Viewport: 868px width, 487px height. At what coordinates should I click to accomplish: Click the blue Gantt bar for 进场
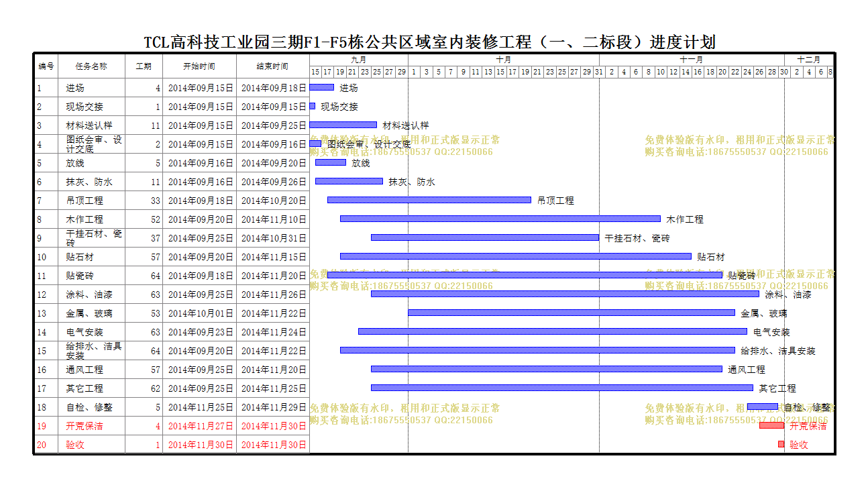pyautogui.click(x=322, y=87)
